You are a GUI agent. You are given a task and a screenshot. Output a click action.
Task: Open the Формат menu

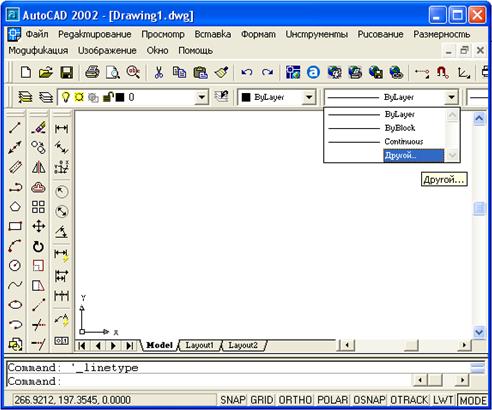[258, 34]
